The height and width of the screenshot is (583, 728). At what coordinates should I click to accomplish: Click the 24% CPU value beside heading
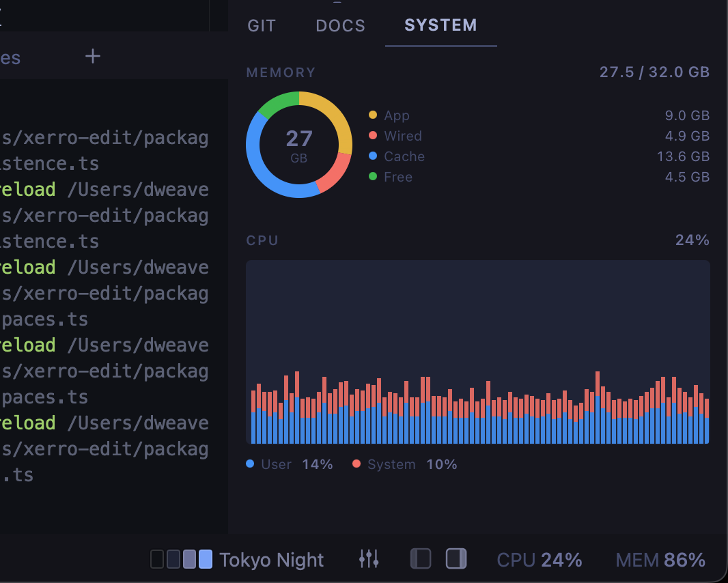tap(692, 240)
